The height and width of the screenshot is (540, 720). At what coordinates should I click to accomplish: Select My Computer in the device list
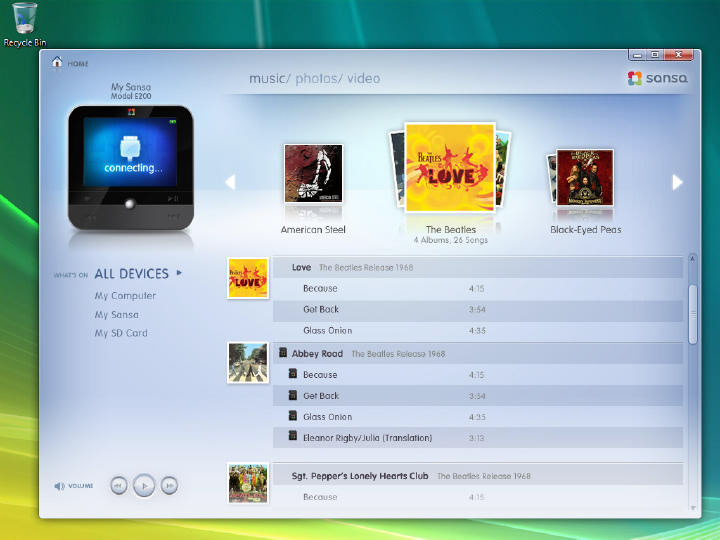pyautogui.click(x=125, y=296)
